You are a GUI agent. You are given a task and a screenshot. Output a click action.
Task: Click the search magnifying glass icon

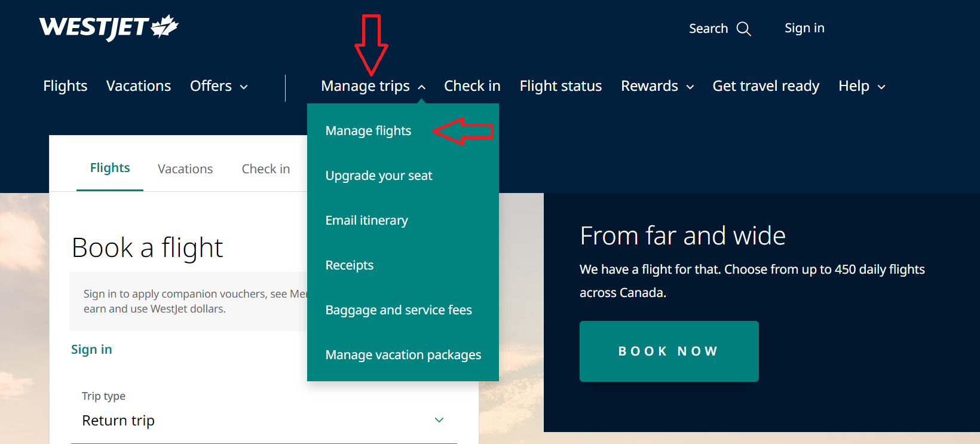click(x=743, y=29)
